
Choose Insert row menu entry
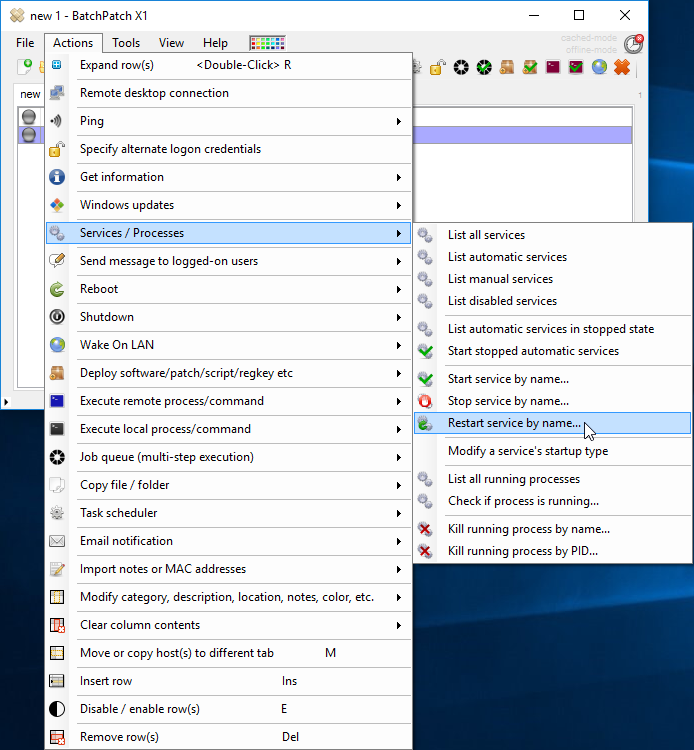point(229,681)
